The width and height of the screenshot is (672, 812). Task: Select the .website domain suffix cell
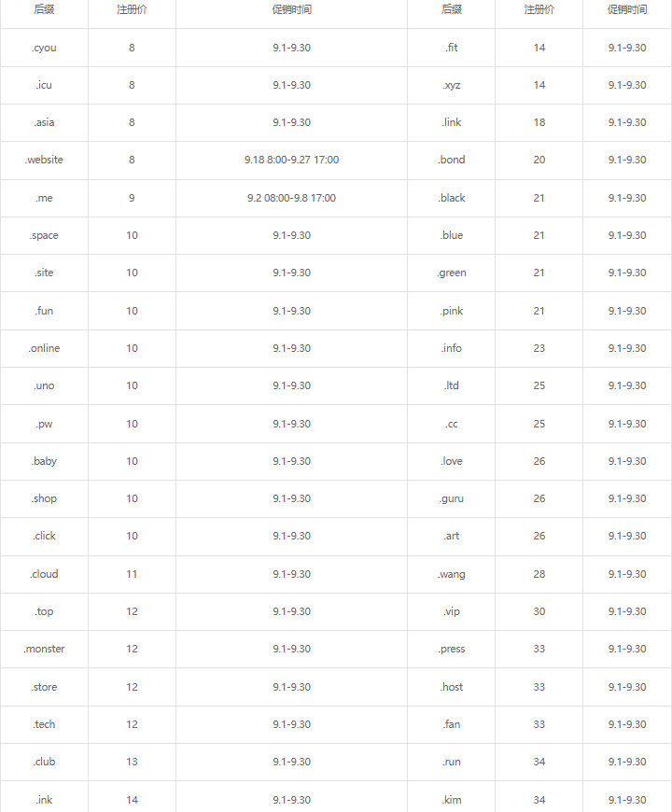click(44, 160)
